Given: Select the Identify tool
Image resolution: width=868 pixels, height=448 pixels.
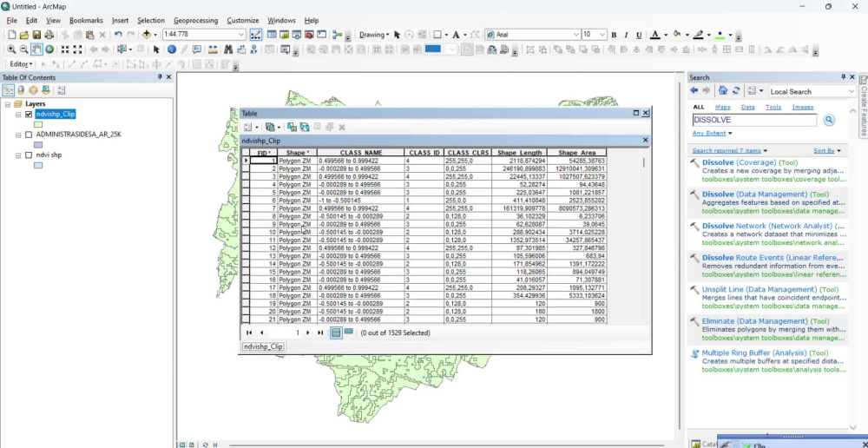Looking at the screenshot, I should pyautogui.click(x=172, y=49).
